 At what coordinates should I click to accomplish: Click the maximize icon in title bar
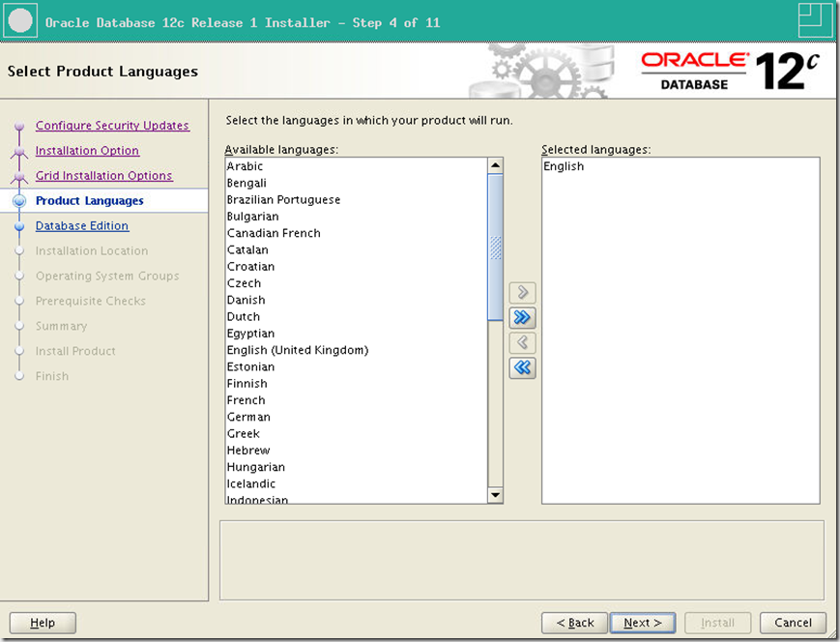(816, 21)
